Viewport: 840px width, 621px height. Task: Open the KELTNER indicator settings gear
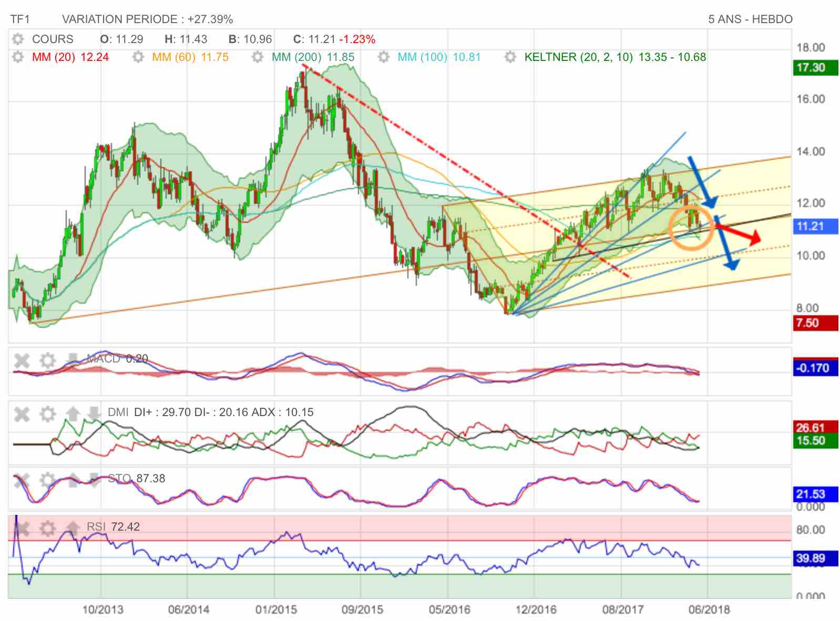(510, 57)
